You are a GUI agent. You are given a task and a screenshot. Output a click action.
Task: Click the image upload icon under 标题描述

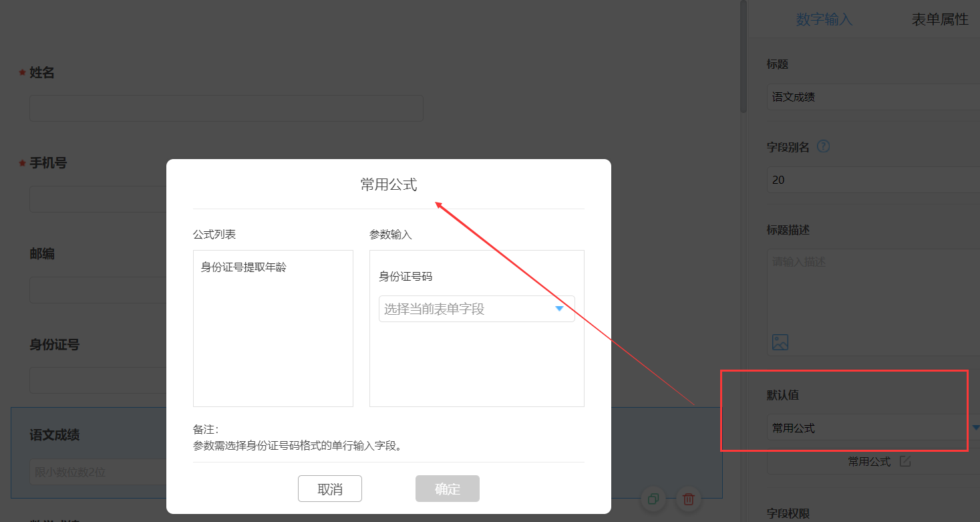tap(780, 342)
